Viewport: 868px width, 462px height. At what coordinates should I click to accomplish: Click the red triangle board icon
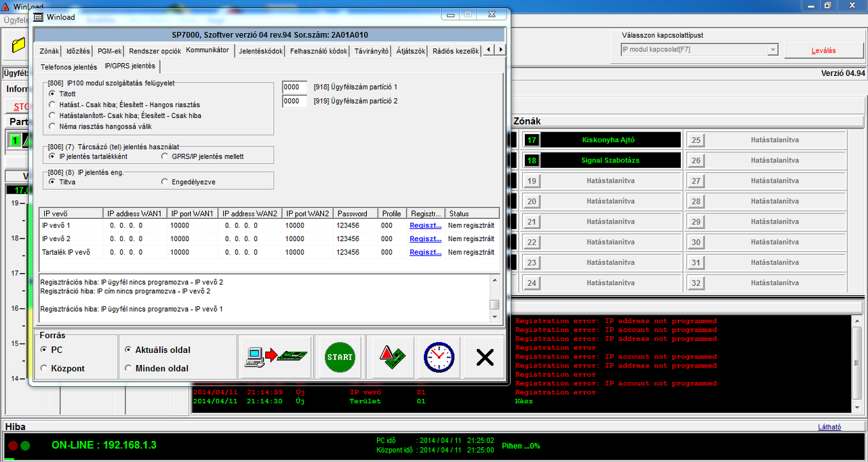click(391, 357)
